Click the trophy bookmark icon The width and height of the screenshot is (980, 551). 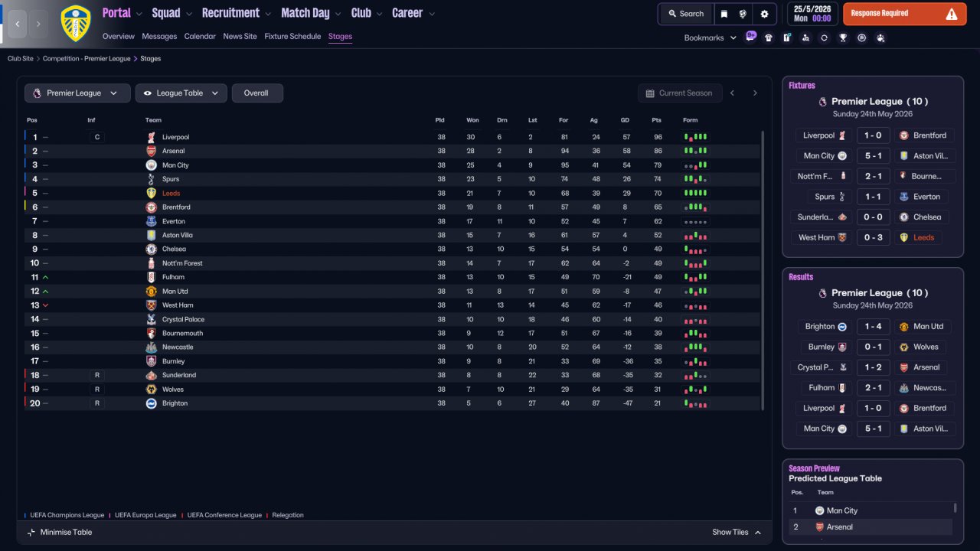pos(843,37)
